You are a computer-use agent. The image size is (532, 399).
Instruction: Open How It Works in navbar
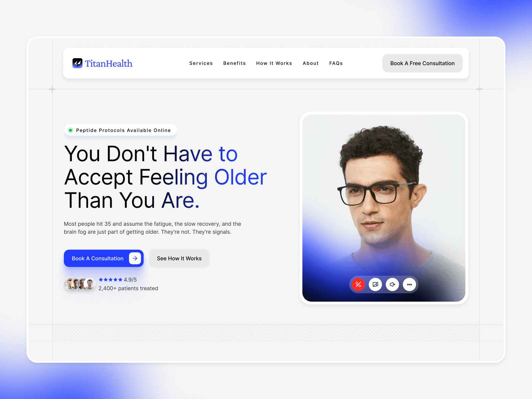coord(274,63)
